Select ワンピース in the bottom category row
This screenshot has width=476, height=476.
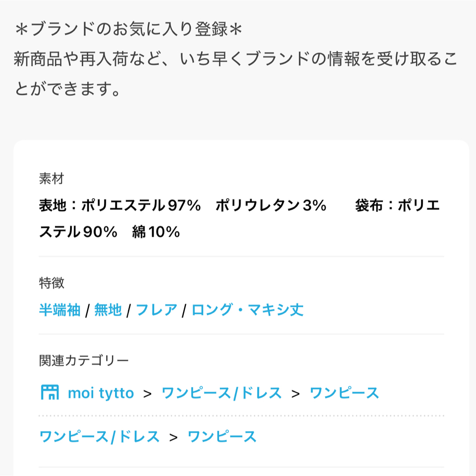coord(222,437)
